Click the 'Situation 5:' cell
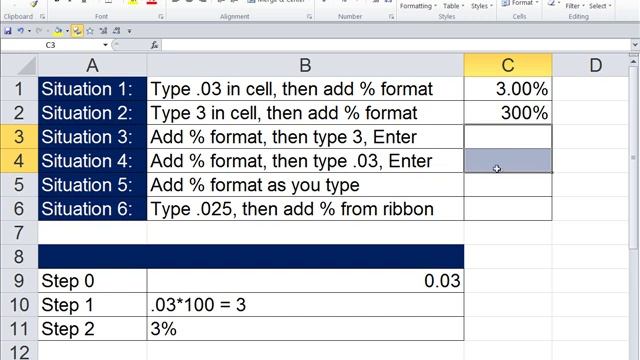The height and width of the screenshot is (360, 640). pos(92,185)
